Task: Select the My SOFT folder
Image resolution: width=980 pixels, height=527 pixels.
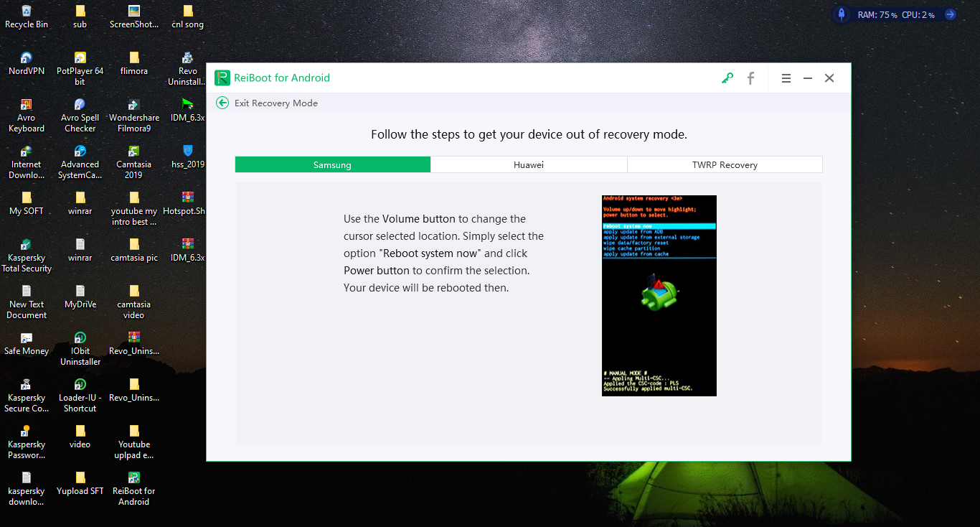Action: 27,203
